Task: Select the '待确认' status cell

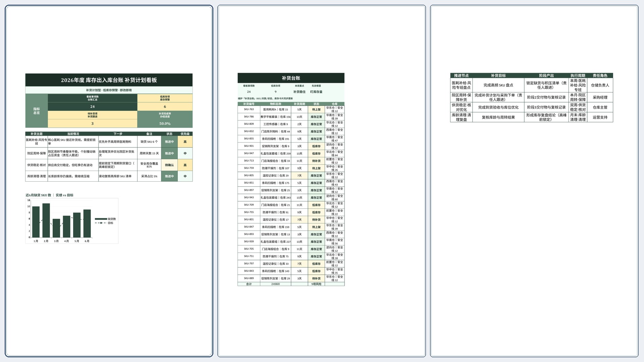Action: click(169, 165)
